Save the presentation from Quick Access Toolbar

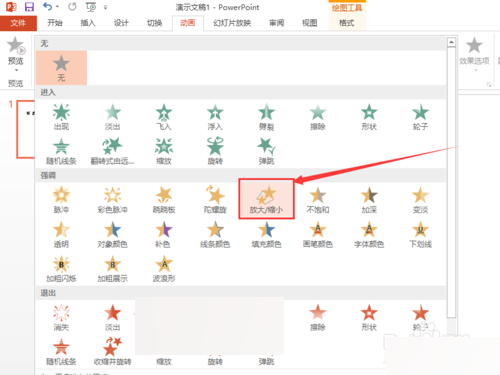pos(29,7)
